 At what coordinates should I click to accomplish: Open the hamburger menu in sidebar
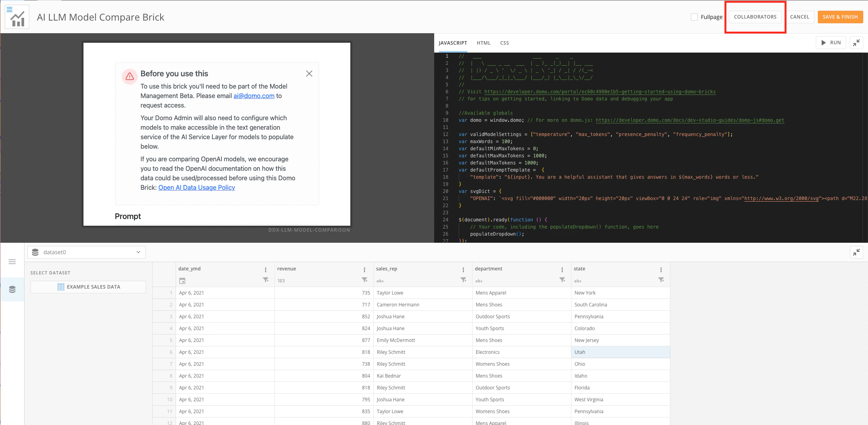coord(12,262)
